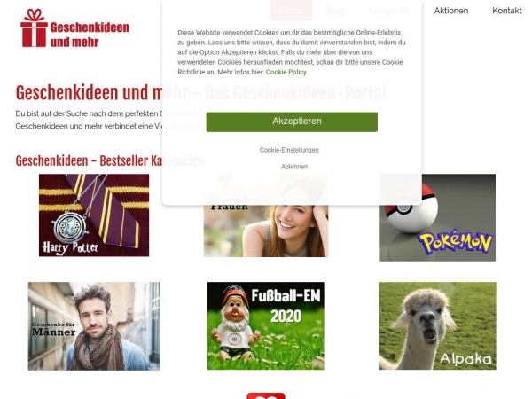Image resolution: width=532 pixels, height=399 pixels.
Task: Open the Kontakt menu item
Action: pos(507,11)
